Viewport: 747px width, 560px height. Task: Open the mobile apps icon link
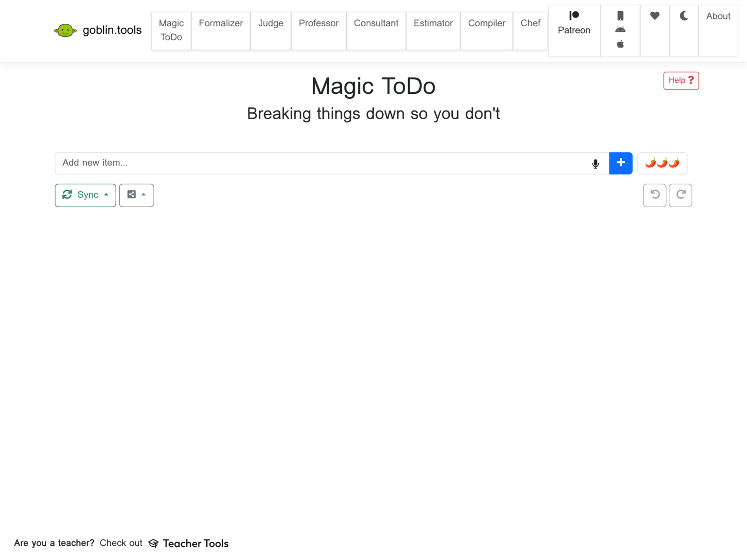[620, 30]
